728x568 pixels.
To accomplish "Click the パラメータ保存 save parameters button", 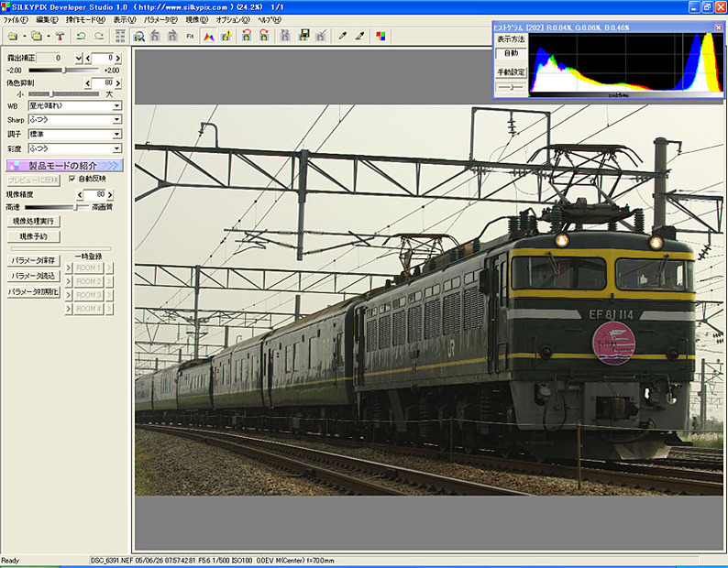I will click(33, 261).
